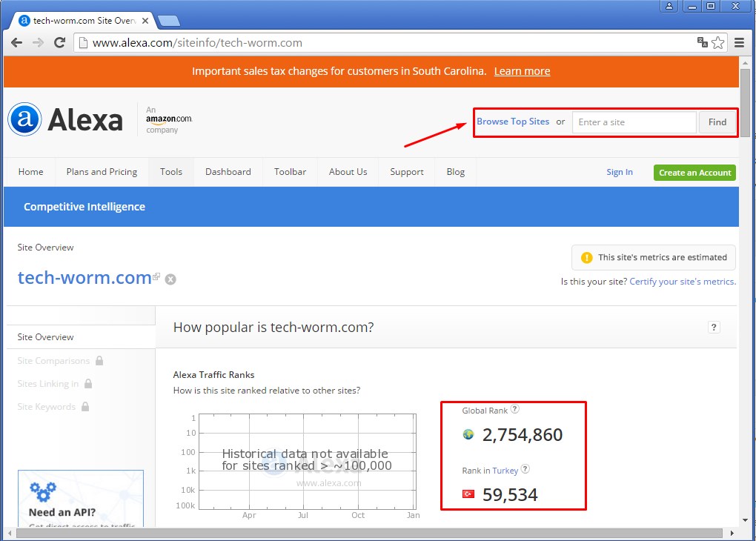
Task: Click the Create an Account button
Action: [694, 173]
